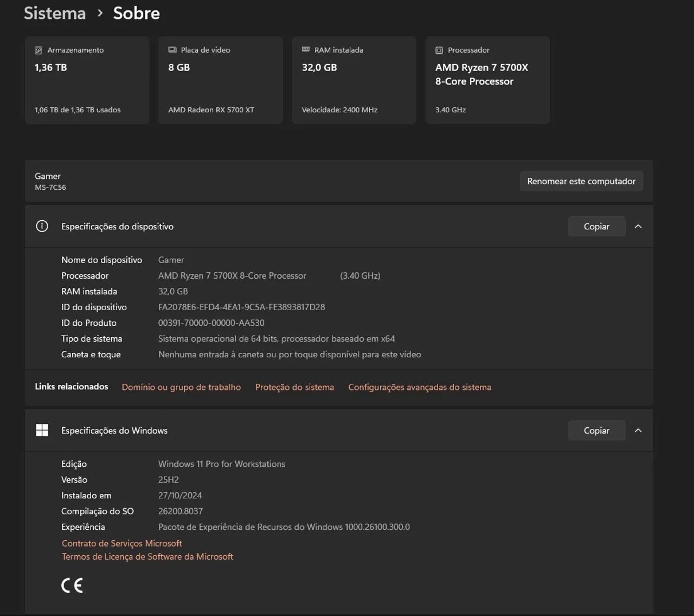This screenshot has width=694, height=616.
Task: Click the install date 27/10/2024
Action: click(x=180, y=495)
